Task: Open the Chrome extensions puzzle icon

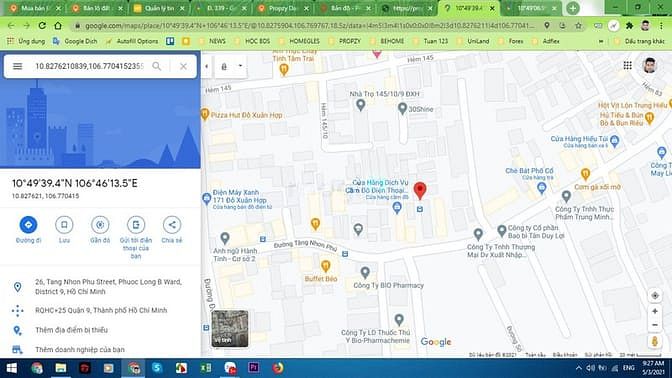Action: 629,26
